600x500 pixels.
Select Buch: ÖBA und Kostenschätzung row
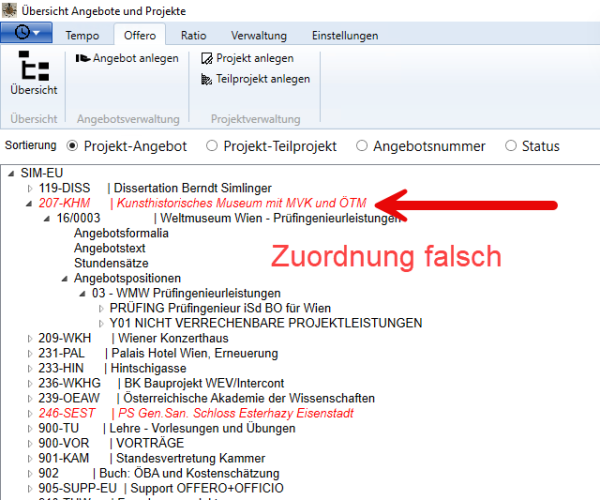point(159,473)
